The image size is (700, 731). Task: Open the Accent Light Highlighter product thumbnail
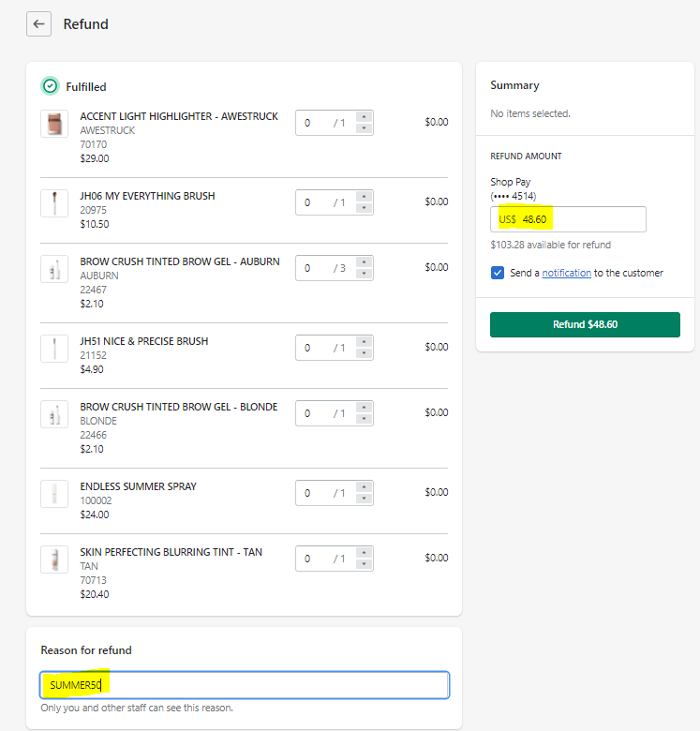click(54, 124)
